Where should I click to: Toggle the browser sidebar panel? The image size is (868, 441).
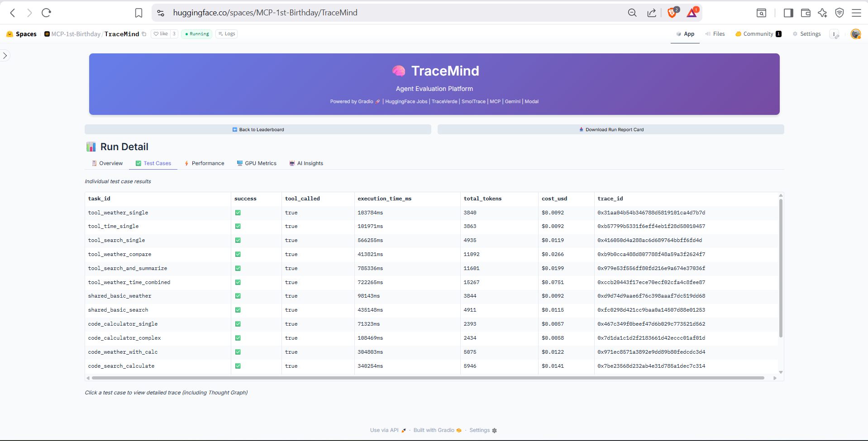click(x=788, y=13)
